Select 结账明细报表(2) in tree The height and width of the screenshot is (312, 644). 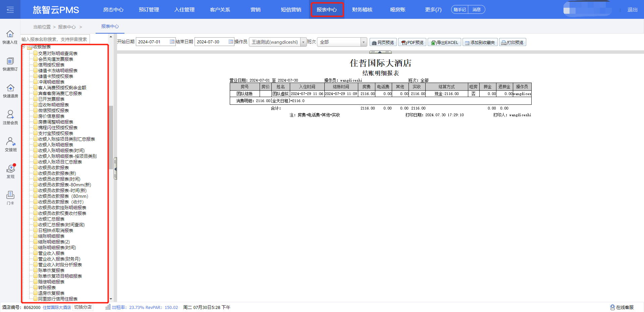pos(54,242)
